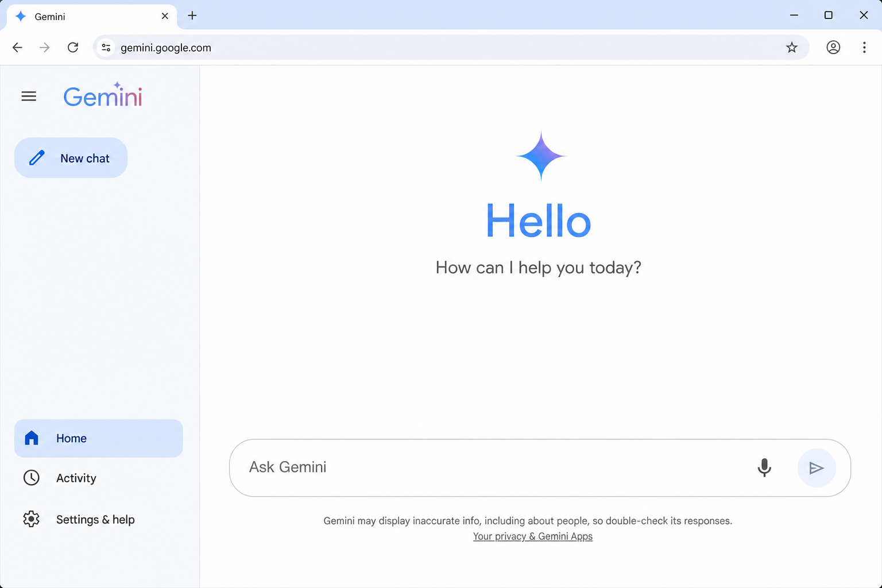
Task: Click the gemini.google.com address bar
Action: (451, 48)
